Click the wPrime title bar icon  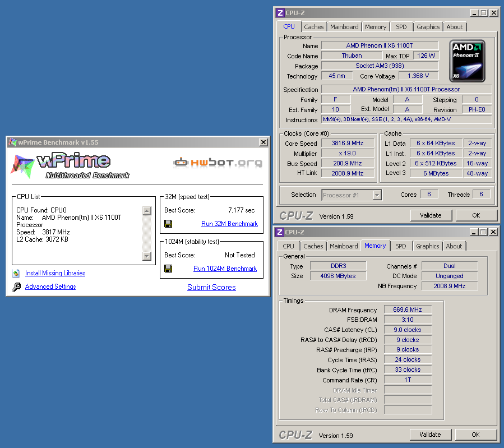click(12, 142)
